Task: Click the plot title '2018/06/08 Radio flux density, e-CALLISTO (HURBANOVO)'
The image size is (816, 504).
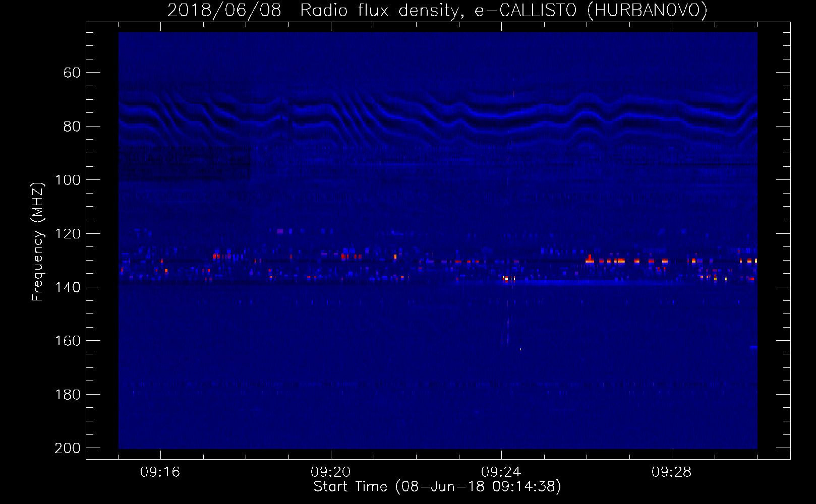Action: pos(437,10)
